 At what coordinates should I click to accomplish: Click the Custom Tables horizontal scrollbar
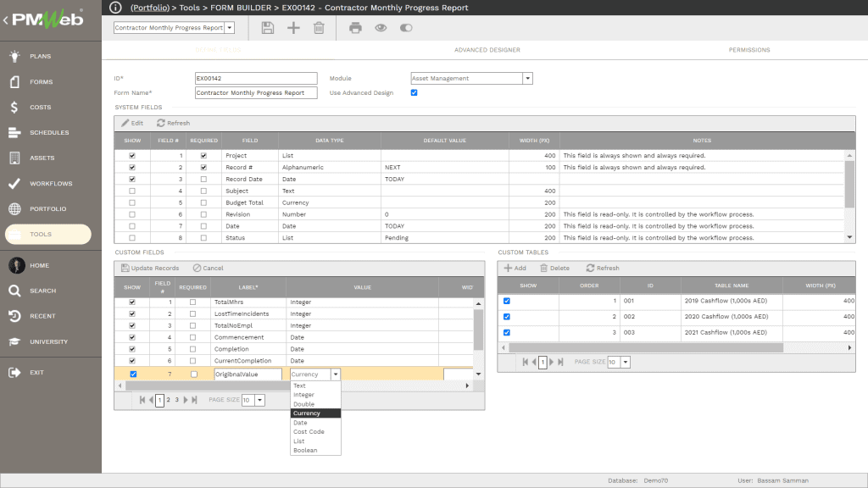(646, 347)
